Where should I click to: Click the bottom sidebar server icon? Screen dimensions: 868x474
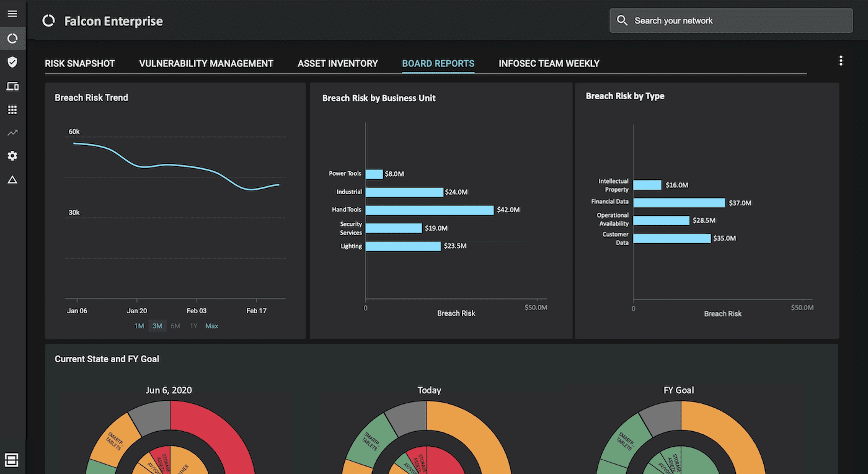[12, 460]
